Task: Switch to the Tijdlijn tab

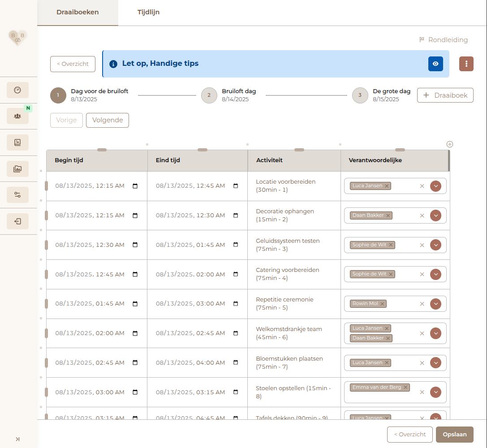Action: tap(148, 13)
